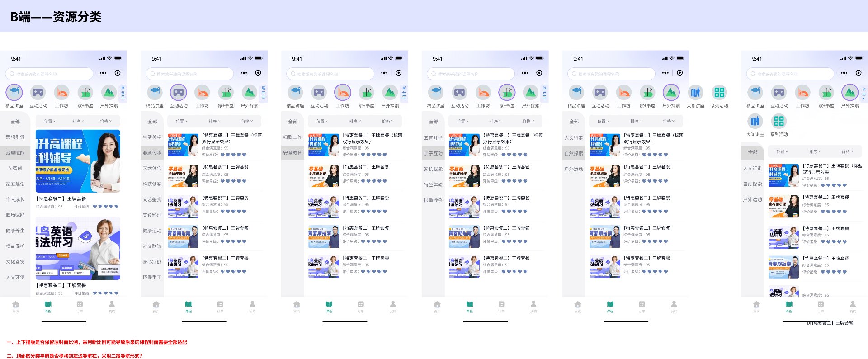Screen dimensions: 868x359
Task: Open large 英语语法研习 cover in leftmost phone
Action: coord(78,248)
